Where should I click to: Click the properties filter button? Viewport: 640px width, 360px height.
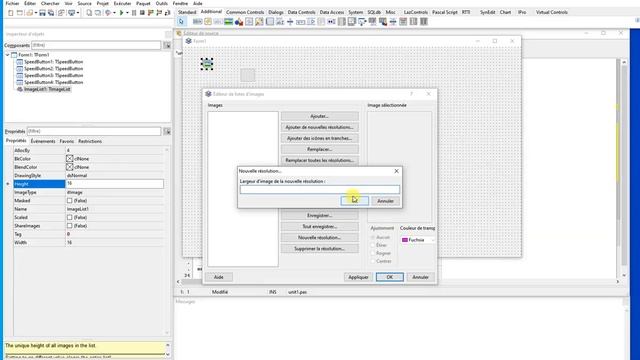click(167, 131)
